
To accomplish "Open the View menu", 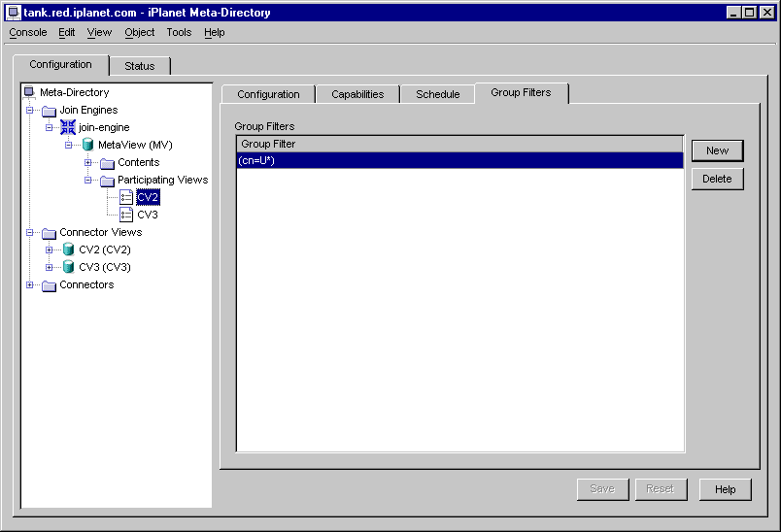I will (x=99, y=32).
